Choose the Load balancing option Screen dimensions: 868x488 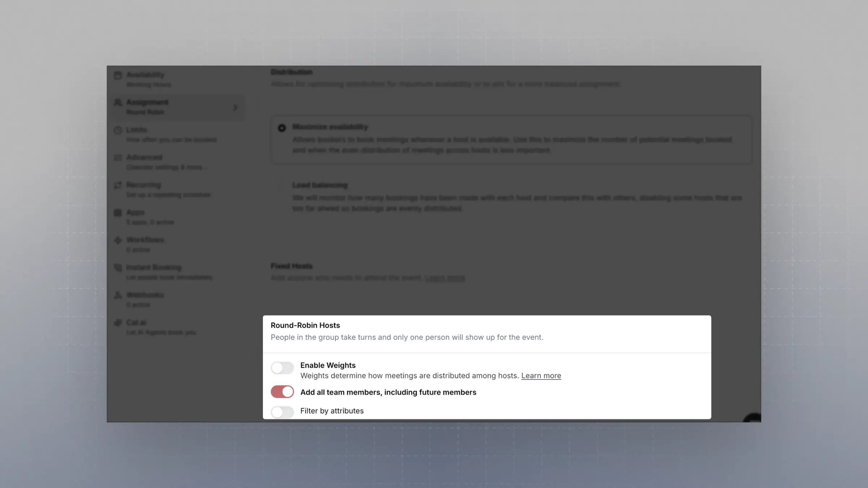pyautogui.click(x=320, y=185)
